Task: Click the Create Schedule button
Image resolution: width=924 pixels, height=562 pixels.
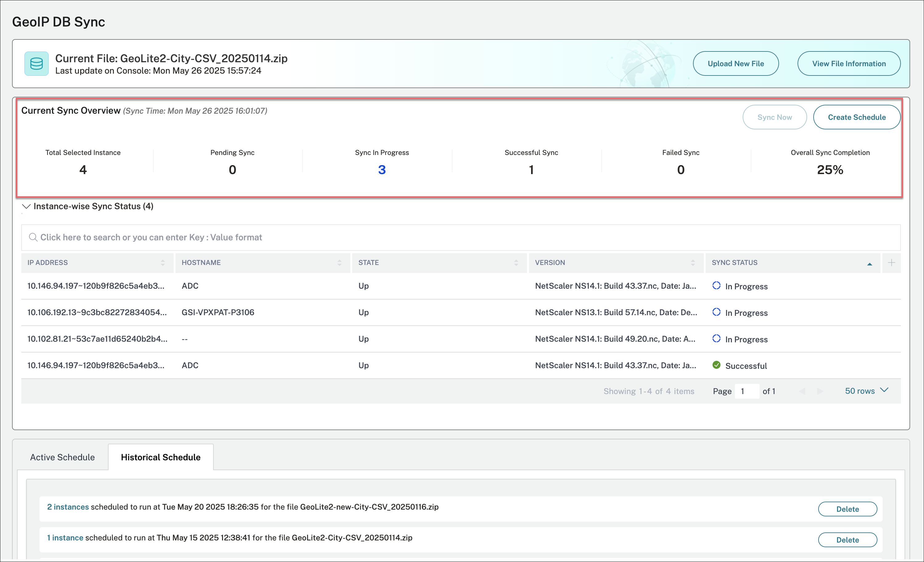Action: click(856, 117)
